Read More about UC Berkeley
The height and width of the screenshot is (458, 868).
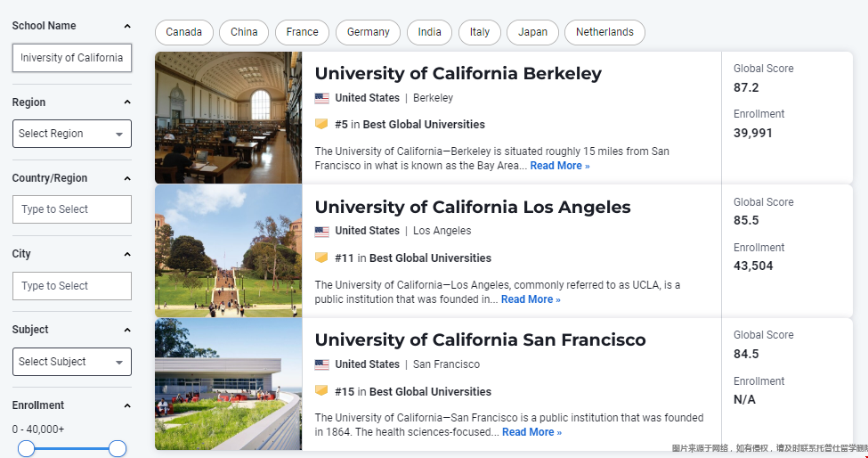click(x=560, y=166)
